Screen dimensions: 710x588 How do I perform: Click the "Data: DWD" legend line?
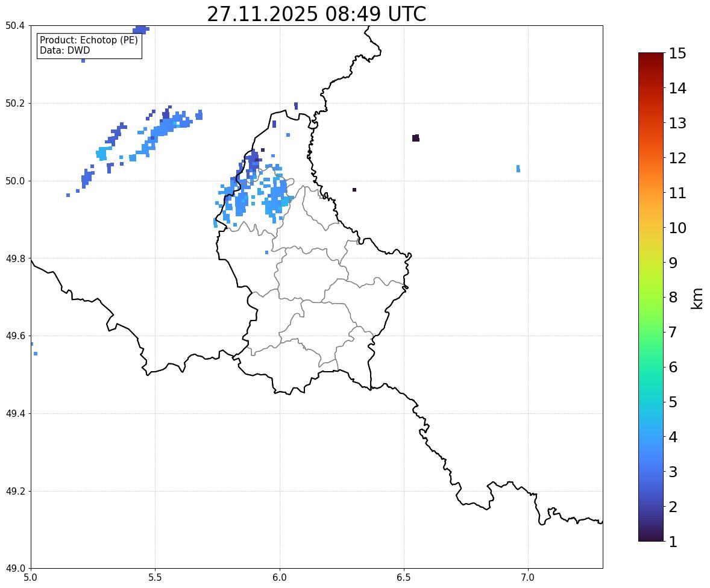[64, 50]
